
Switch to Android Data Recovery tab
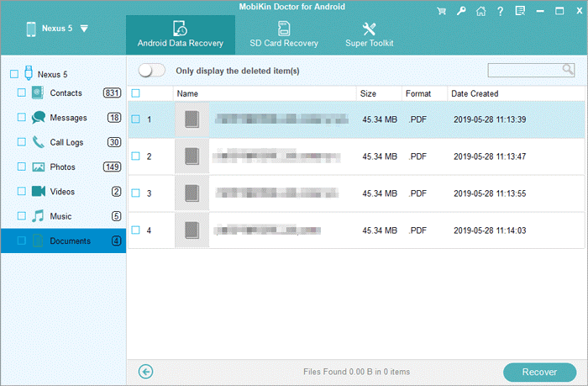[181, 35]
